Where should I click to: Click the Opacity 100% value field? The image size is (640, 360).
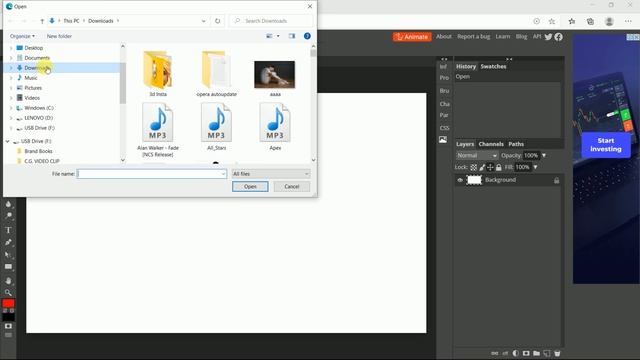[531, 156]
